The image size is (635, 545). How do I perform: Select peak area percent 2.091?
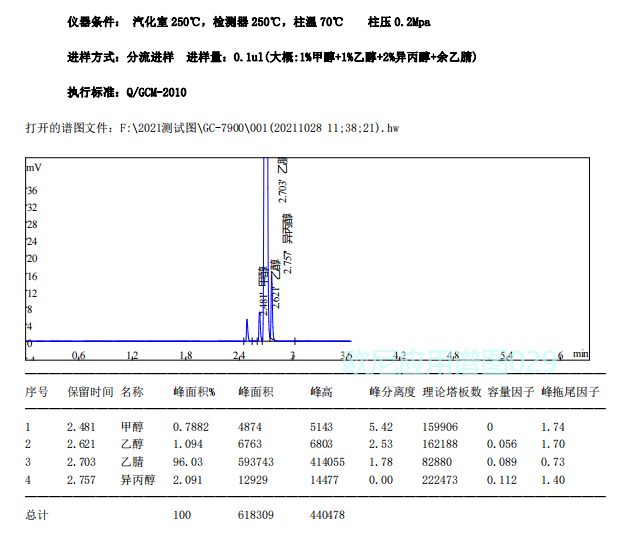[x=188, y=480]
